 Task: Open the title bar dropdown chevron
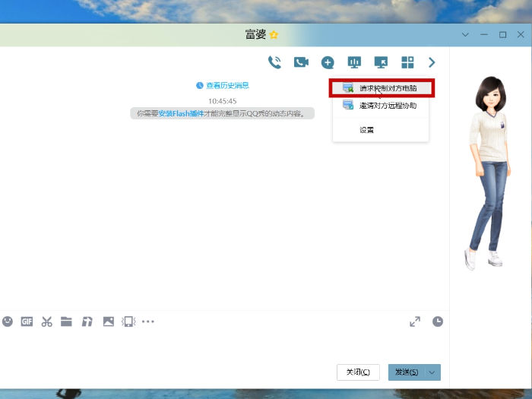(465, 35)
